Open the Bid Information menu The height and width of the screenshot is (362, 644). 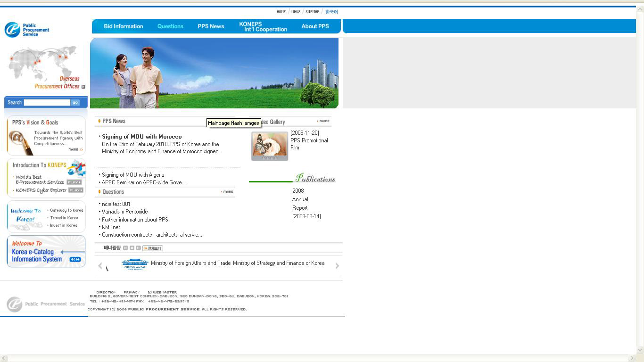tap(123, 26)
